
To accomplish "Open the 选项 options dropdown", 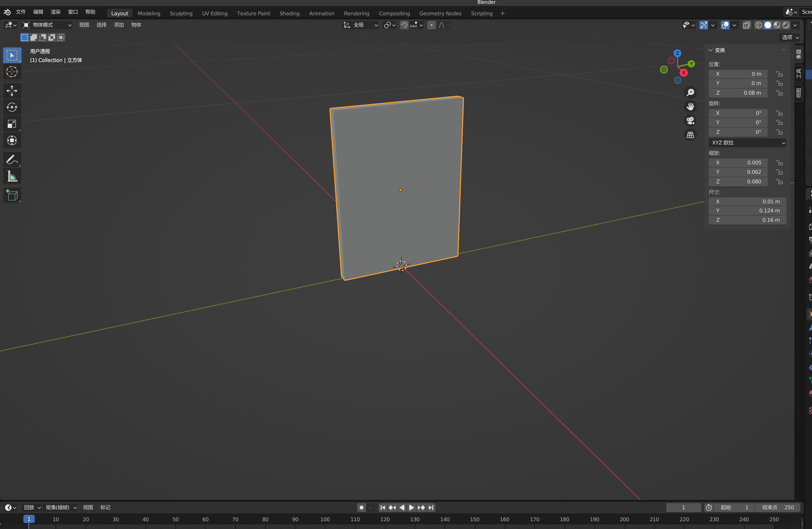I will tap(790, 37).
